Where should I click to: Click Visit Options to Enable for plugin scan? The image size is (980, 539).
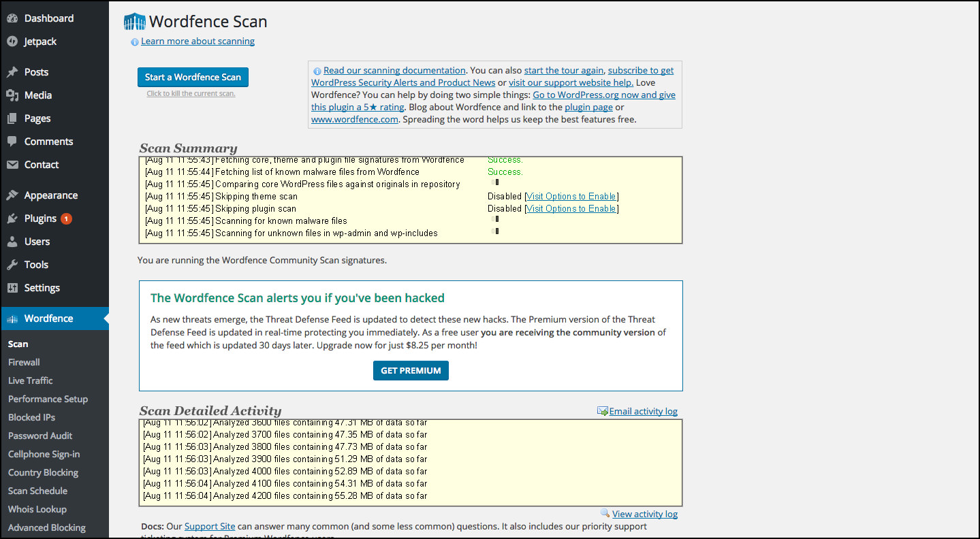tap(571, 209)
